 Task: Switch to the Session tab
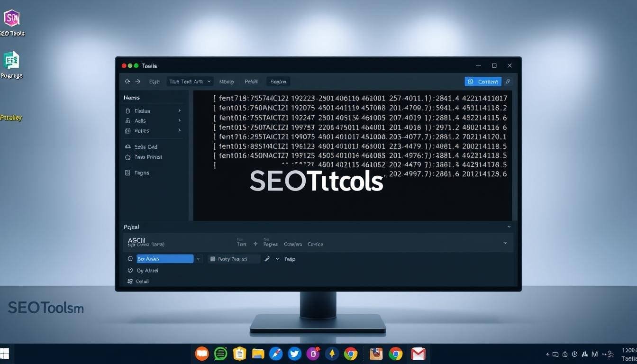[278, 81]
